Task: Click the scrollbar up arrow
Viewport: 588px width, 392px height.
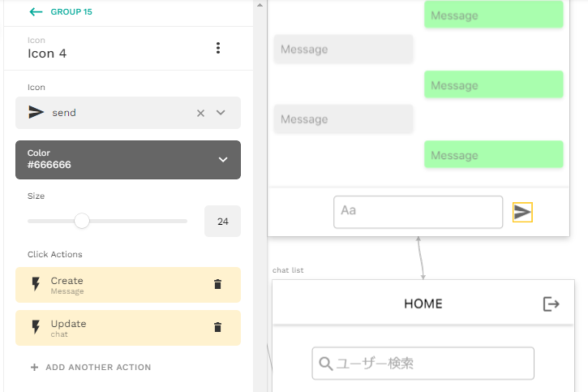Action: (260, 5)
